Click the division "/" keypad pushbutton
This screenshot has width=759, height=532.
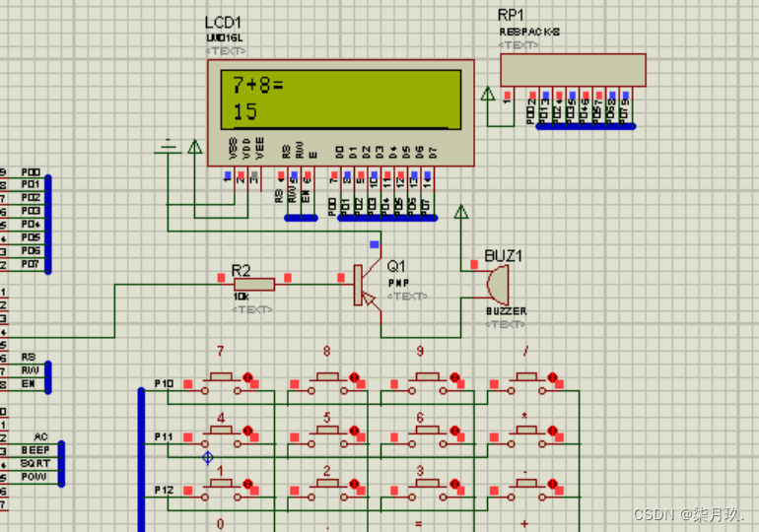526,383
